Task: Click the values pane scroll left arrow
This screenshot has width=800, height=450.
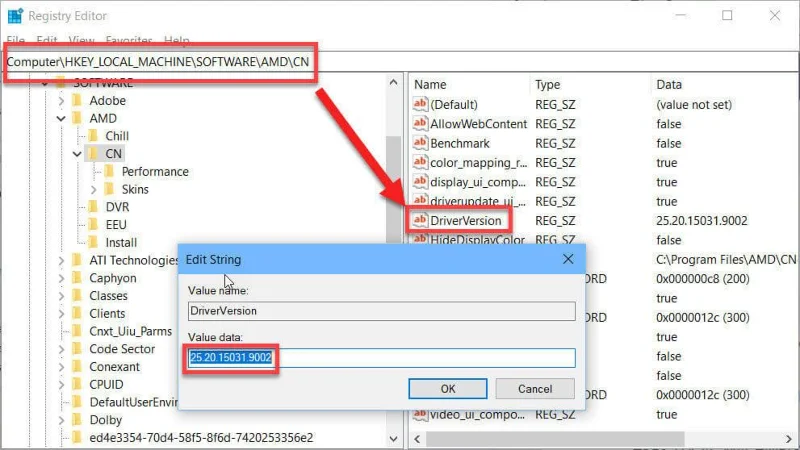Action: tap(417, 439)
